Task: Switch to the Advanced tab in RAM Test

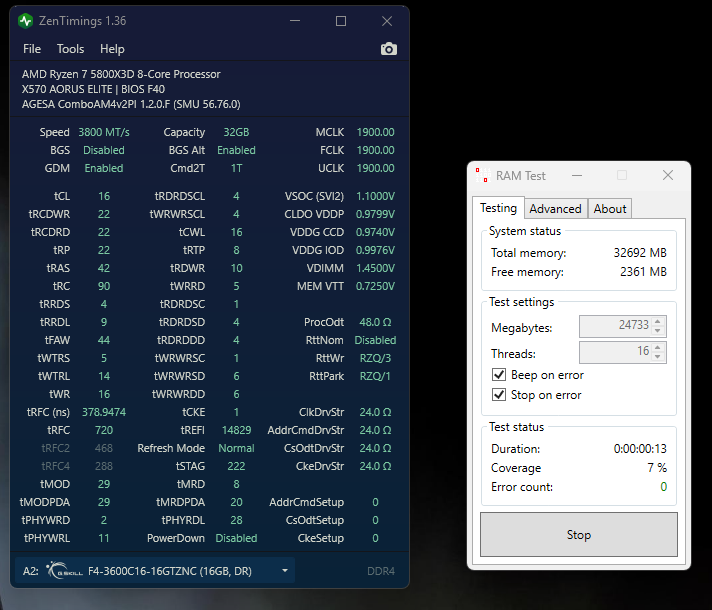Action: click(x=555, y=208)
